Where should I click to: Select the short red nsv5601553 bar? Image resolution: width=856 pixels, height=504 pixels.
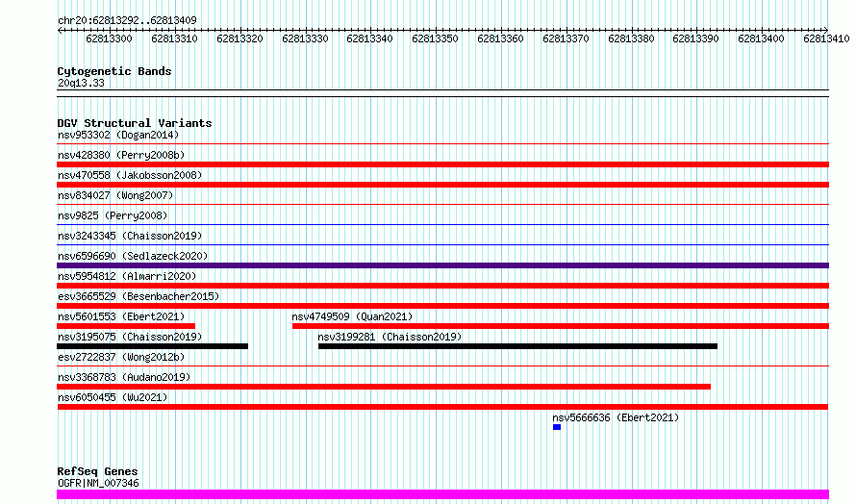click(x=126, y=326)
